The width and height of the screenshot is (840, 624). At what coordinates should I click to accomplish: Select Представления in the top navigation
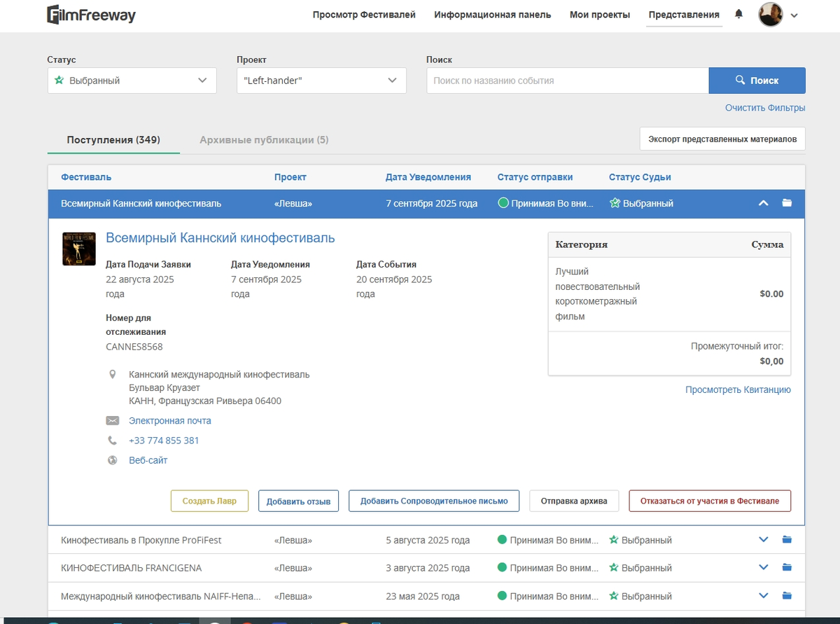point(684,15)
